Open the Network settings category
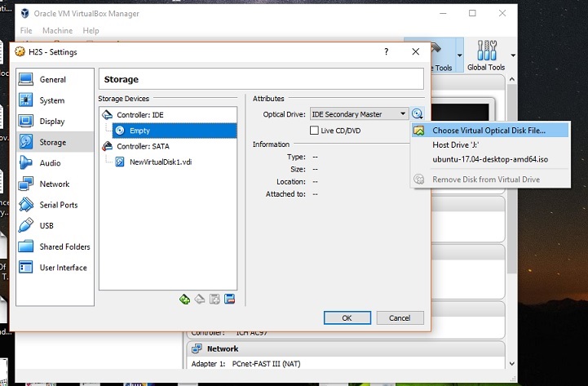The height and width of the screenshot is (386, 588). coord(55,184)
